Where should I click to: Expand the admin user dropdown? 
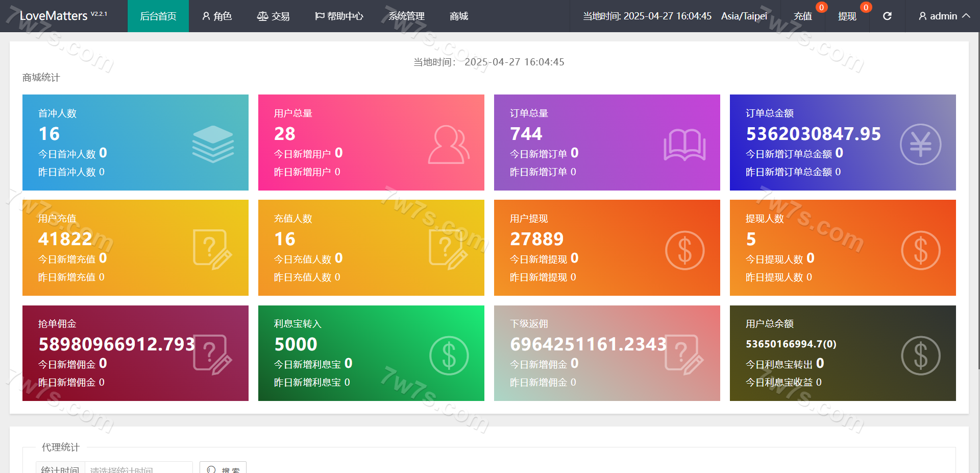click(944, 16)
